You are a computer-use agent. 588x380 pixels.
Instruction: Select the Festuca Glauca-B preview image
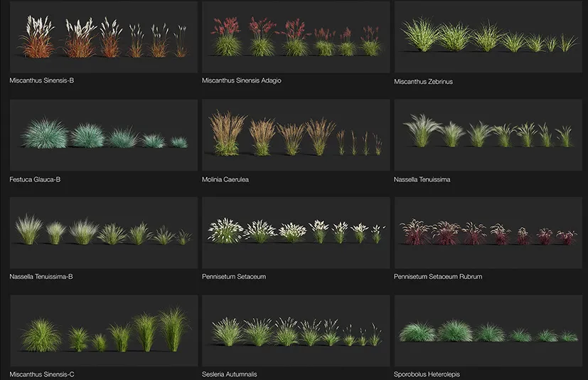coord(104,135)
